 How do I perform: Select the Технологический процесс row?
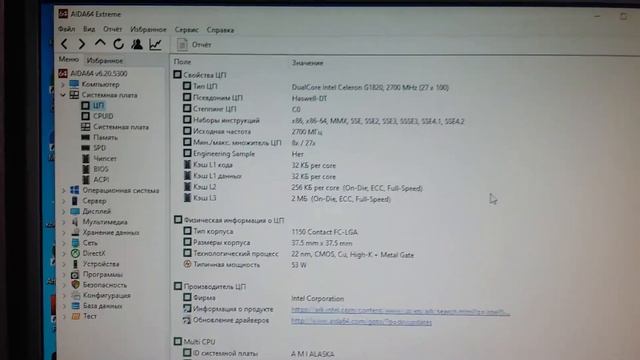click(298, 254)
